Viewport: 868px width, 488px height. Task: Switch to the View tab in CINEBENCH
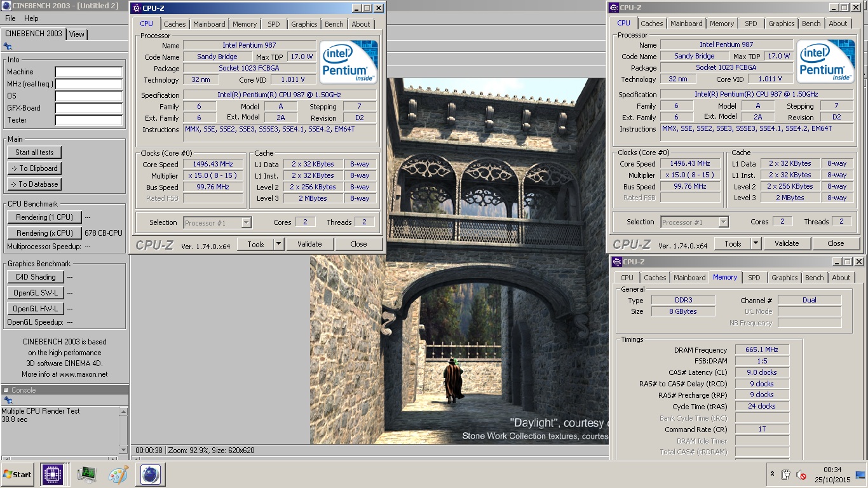77,34
